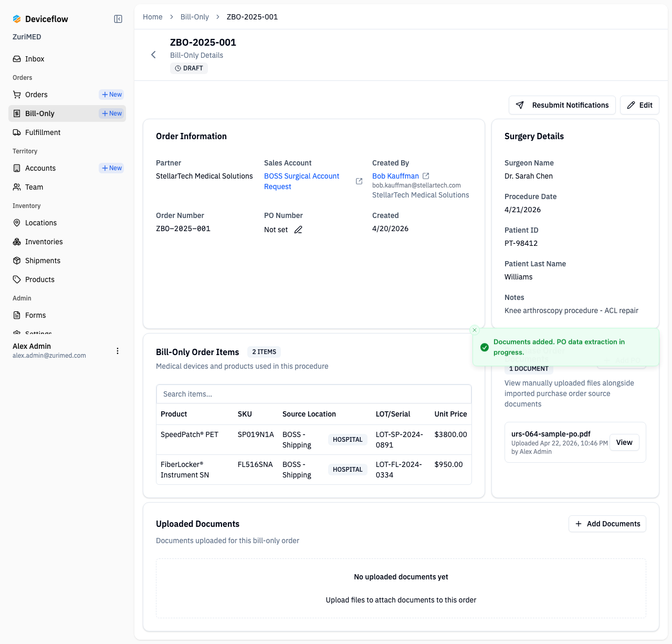The width and height of the screenshot is (672, 644).
Task: Click HOSPITAL badge in SpeedPatch row
Action: 348,440
